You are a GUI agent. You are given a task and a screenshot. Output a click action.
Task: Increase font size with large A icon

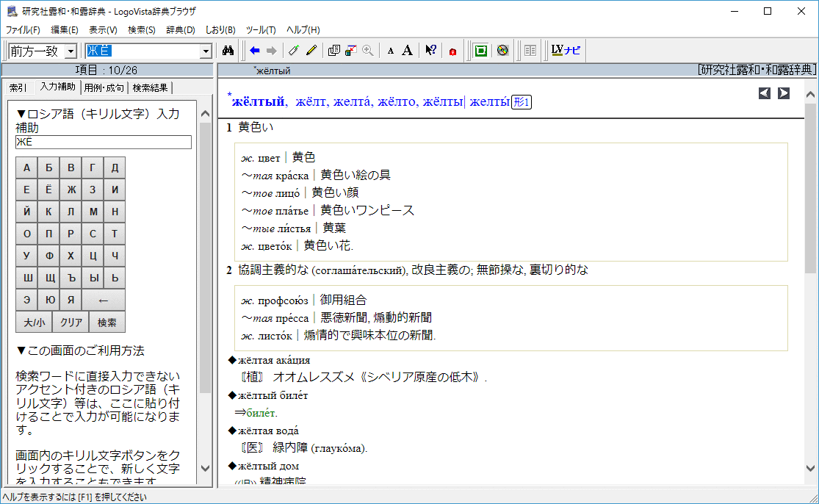coord(407,51)
